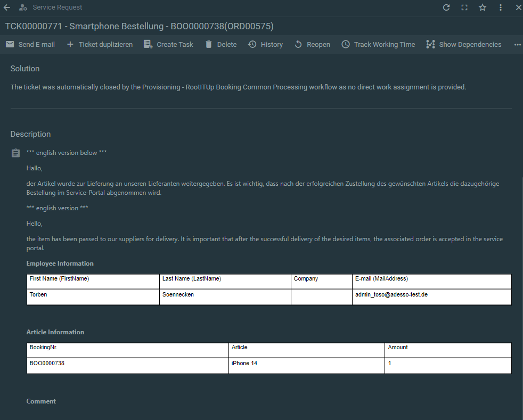The height and width of the screenshot is (420, 523).
Task: Open the ticket History
Action: coord(272,45)
